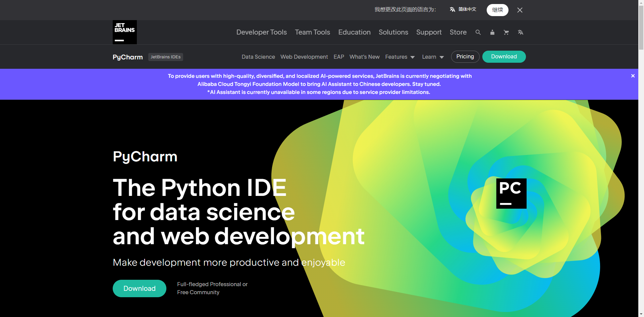Click the header Download button
Screen dimensions: 644x317
[x=504, y=57]
